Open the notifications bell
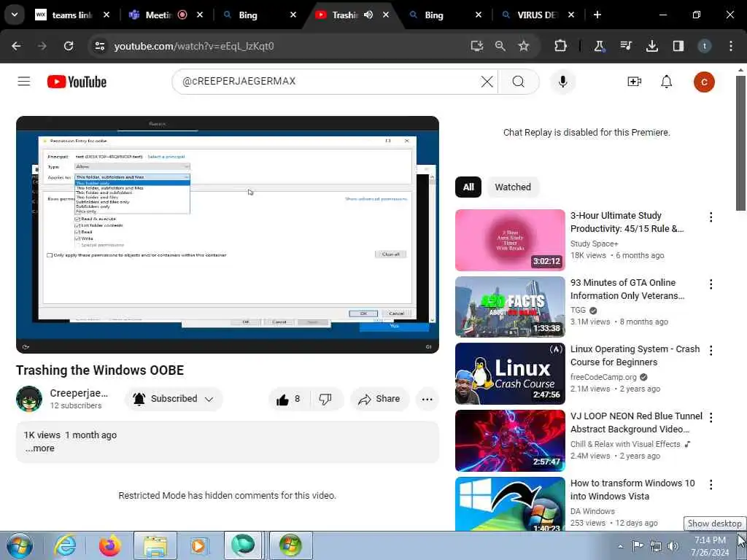The image size is (747, 560). (667, 82)
